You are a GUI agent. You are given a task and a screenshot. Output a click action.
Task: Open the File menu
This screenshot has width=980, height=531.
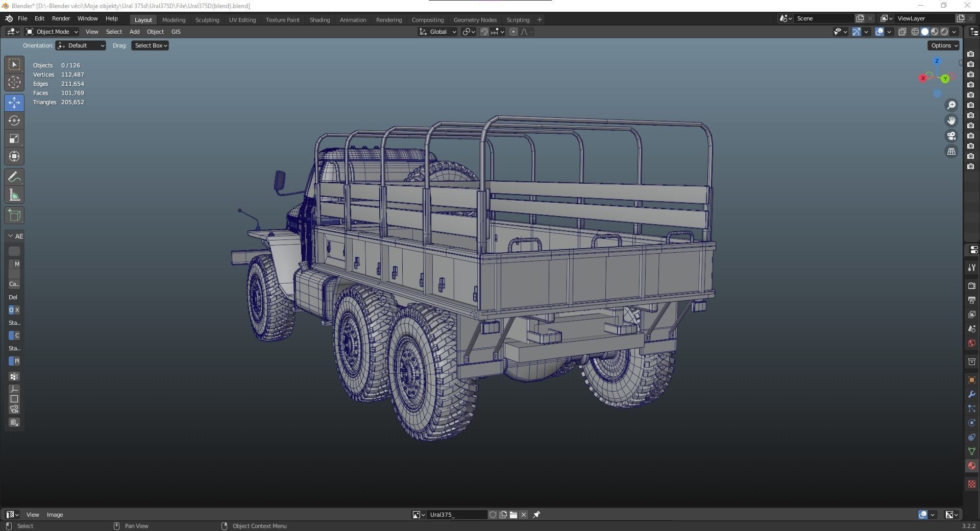(22, 18)
